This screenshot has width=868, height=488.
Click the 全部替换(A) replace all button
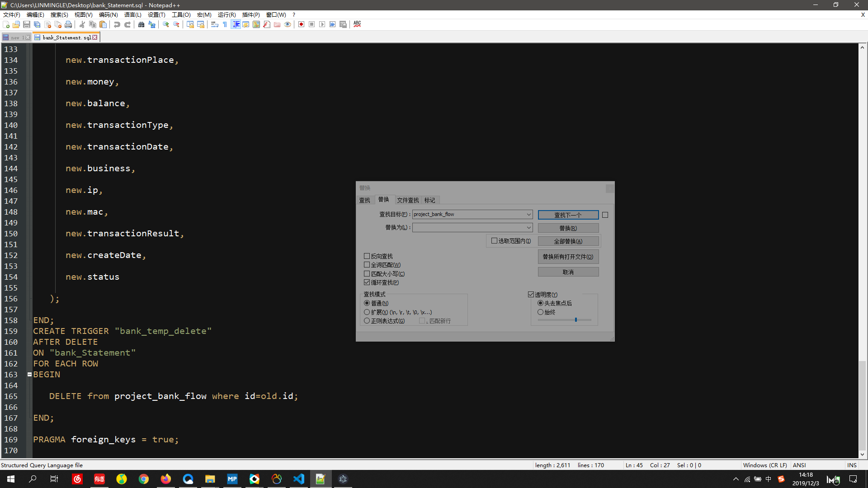[568, 241]
